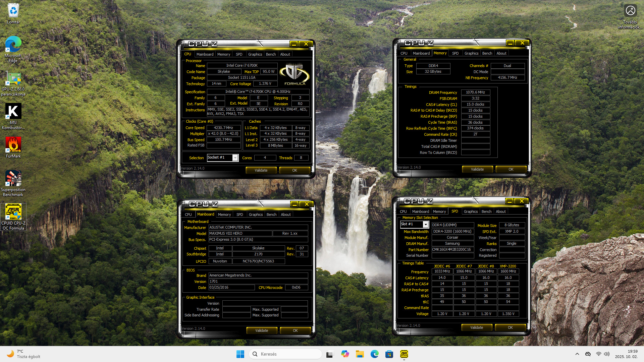Open About tab in Mainboard CPU-Z window
This screenshot has width=644, height=362.
(x=286, y=215)
